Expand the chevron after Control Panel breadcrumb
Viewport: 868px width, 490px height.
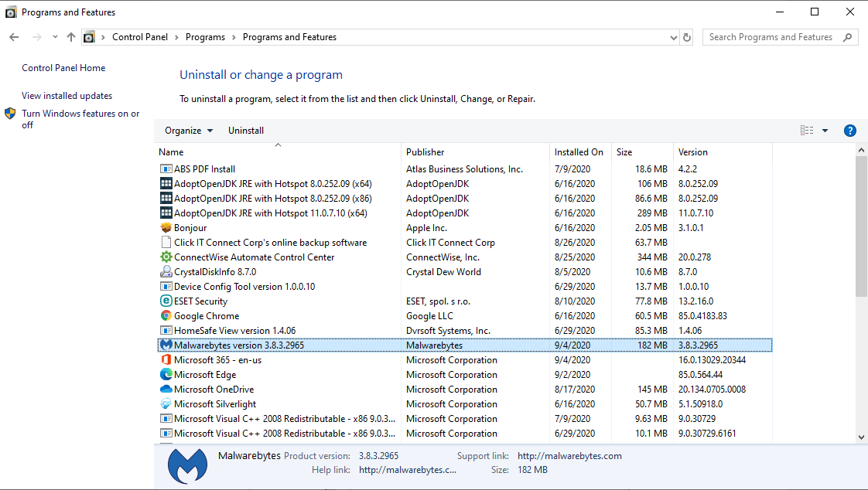click(176, 37)
